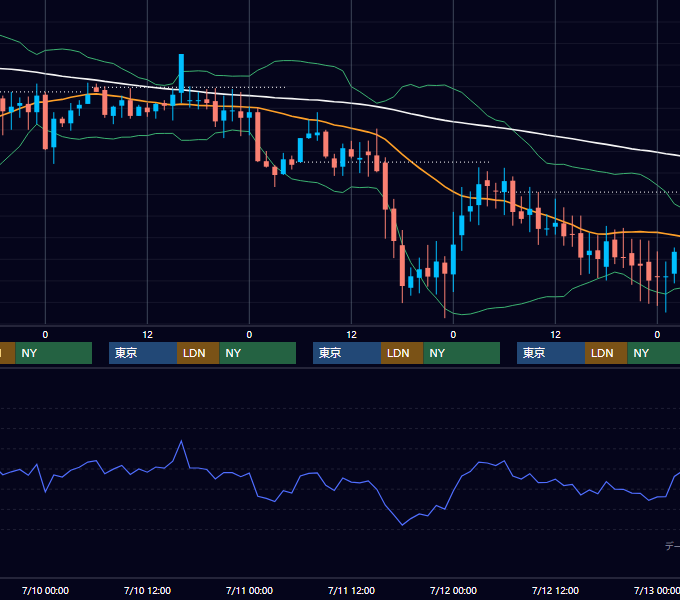
Task: Click the 0 hour tick for 7/12
Action: (x=453, y=335)
